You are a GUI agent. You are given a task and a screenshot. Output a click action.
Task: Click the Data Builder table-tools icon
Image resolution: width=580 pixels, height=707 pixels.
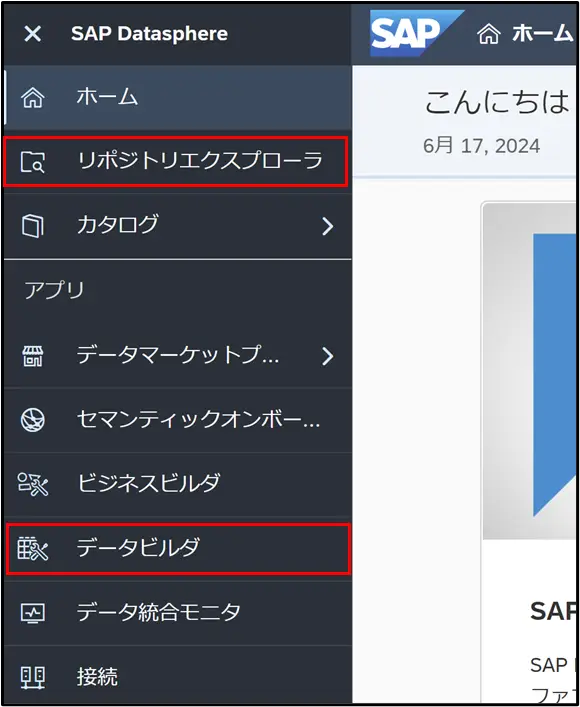[x=32, y=548]
